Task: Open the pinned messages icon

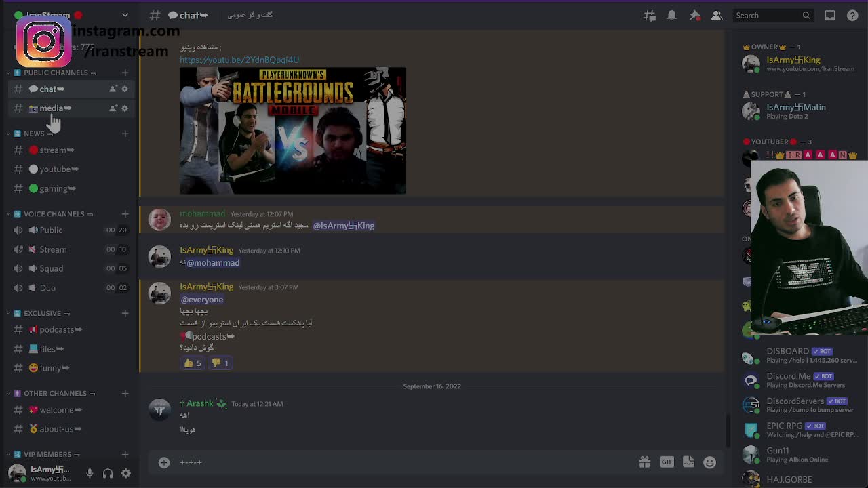Action: coord(694,16)
